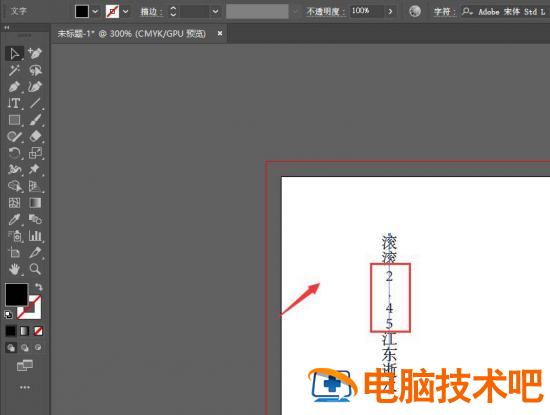
Task: Expand the stroke weight dropdown
Action: click(215, 12)
